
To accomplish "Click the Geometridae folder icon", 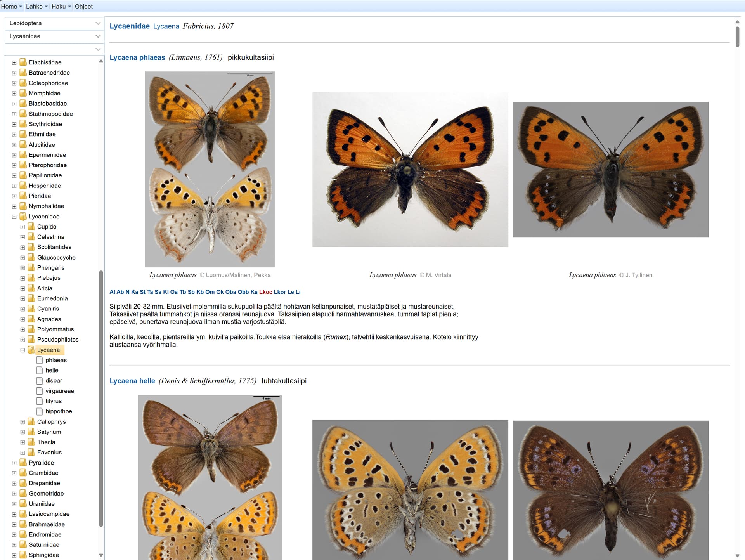I will point(23,494).
